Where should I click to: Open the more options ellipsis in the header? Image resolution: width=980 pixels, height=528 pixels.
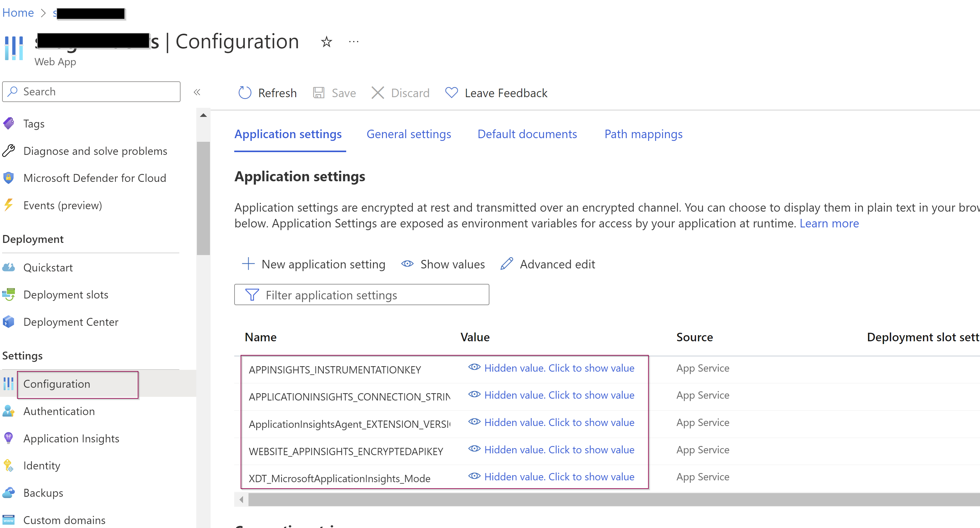354,42
